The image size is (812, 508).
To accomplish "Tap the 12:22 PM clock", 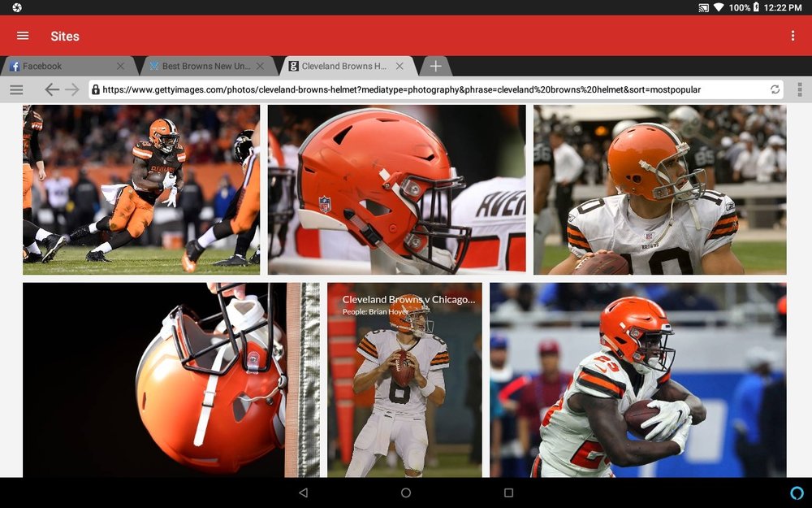I will [x=783, y=8].
